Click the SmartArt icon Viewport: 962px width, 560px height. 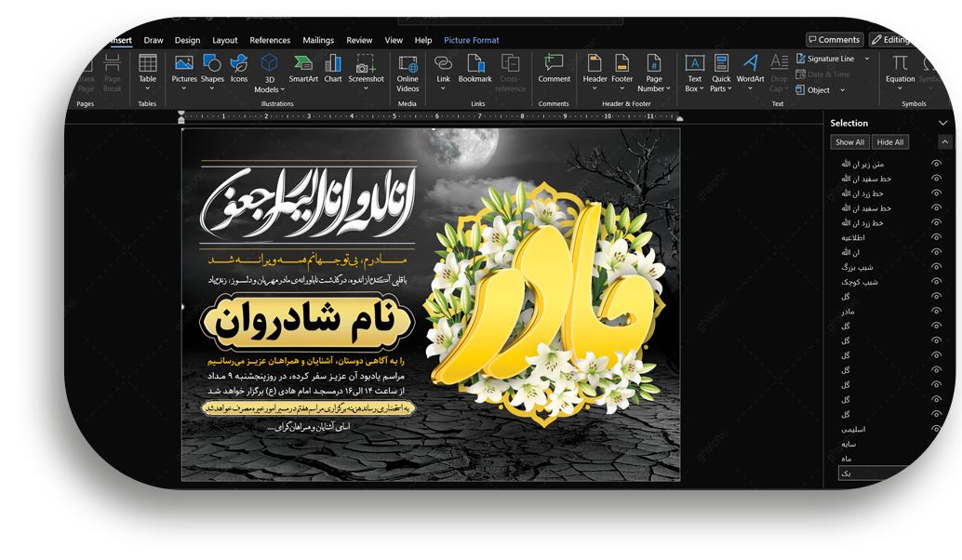(x=303, y=64)
